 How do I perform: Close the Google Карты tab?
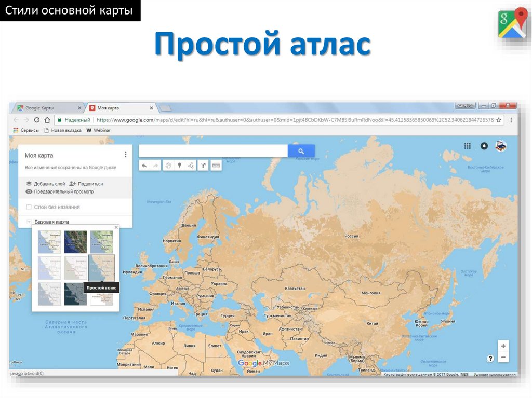(x=79, y=108)
